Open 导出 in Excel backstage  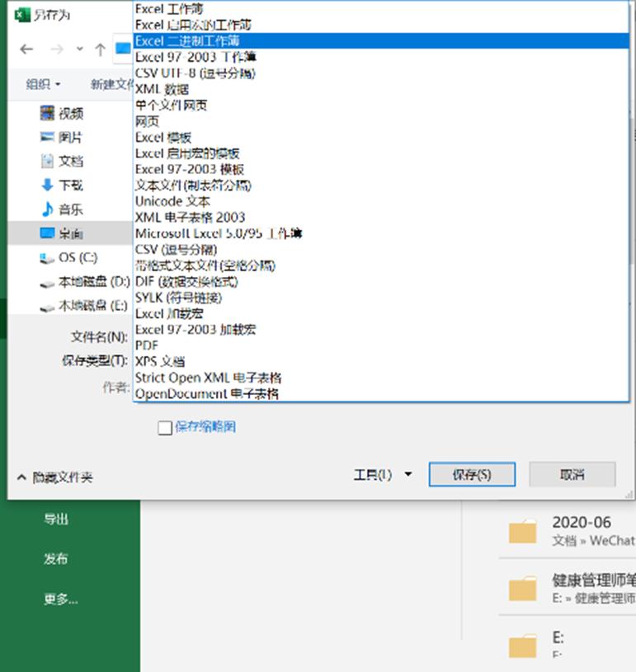coord(56,519)
